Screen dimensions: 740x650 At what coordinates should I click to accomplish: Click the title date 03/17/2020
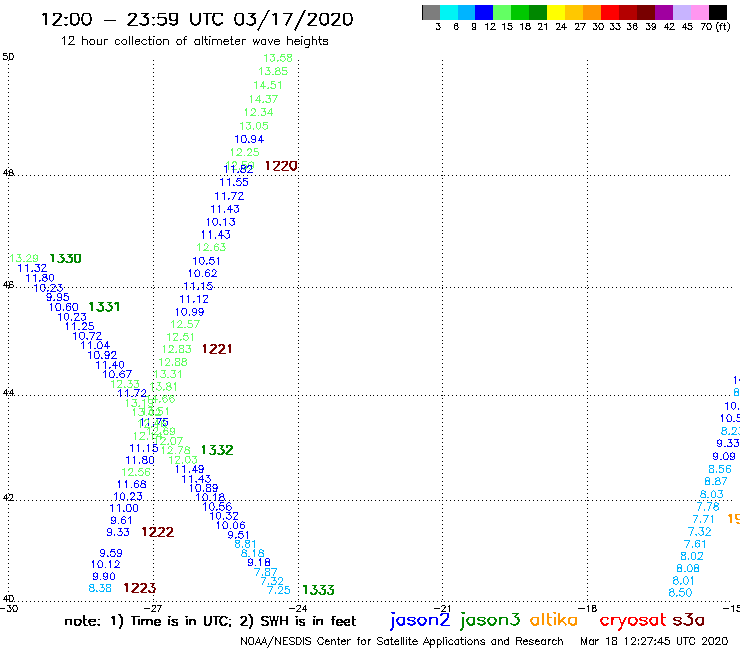point(293,19)
